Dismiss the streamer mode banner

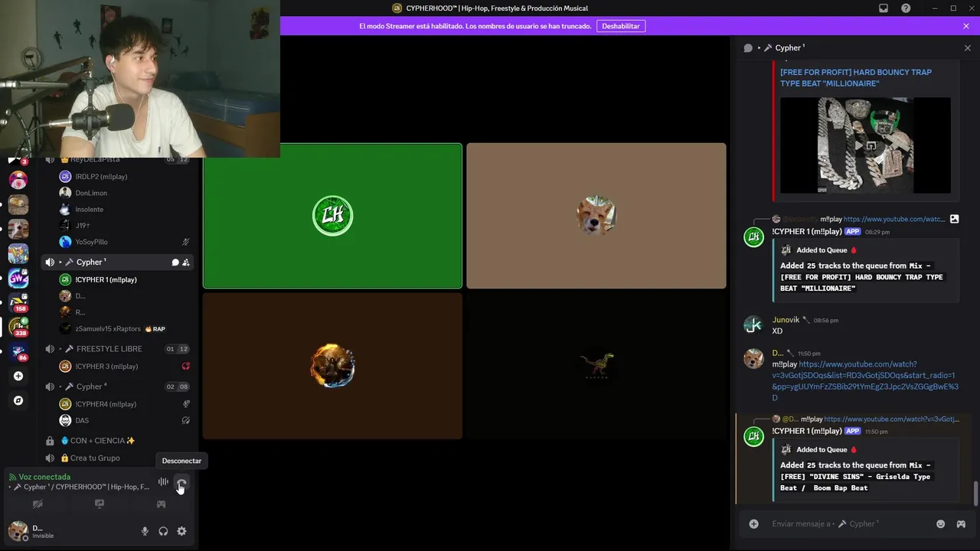point(966,26)
